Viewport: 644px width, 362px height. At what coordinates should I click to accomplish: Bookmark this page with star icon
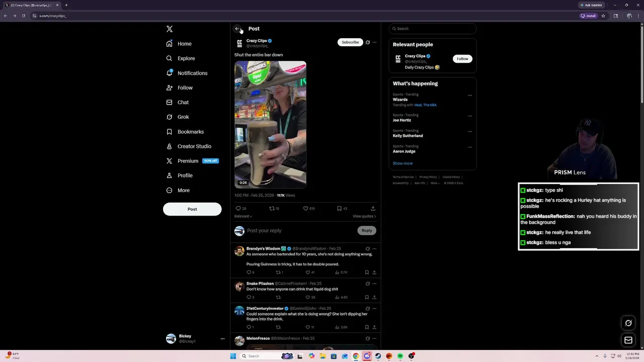[x=603, y=16]
